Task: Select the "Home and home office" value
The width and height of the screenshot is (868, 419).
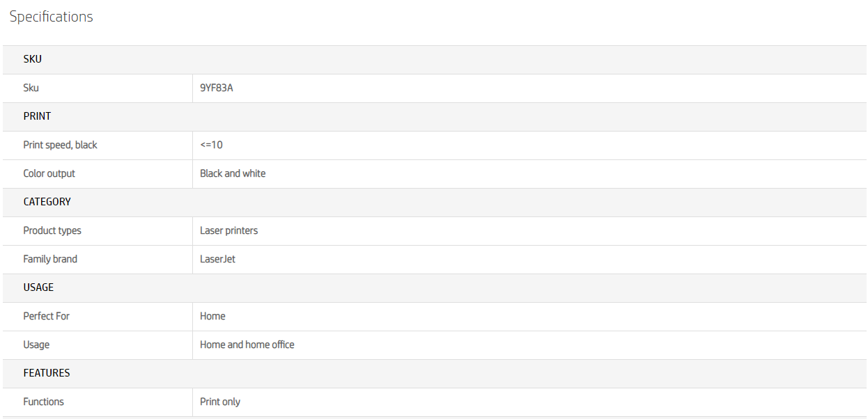Action: [x=247, y=345]
